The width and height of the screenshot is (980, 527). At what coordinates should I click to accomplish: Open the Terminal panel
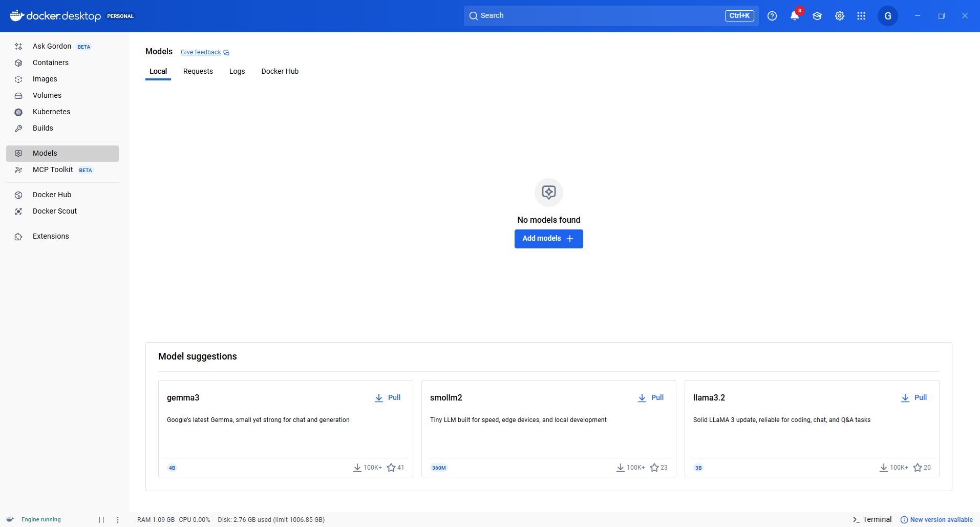click(x=872, y=520)
